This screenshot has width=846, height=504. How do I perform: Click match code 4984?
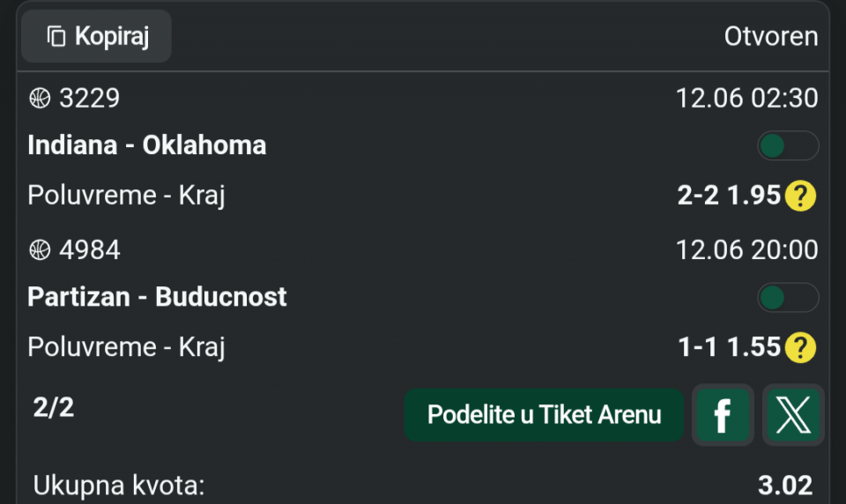point(90,250)
